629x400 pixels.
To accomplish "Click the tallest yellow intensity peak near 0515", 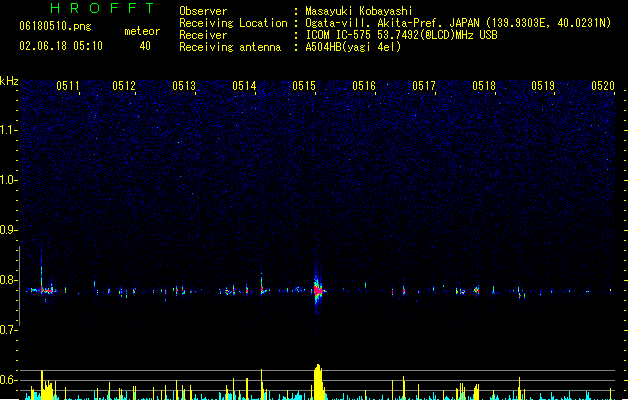I will point(319,382).
